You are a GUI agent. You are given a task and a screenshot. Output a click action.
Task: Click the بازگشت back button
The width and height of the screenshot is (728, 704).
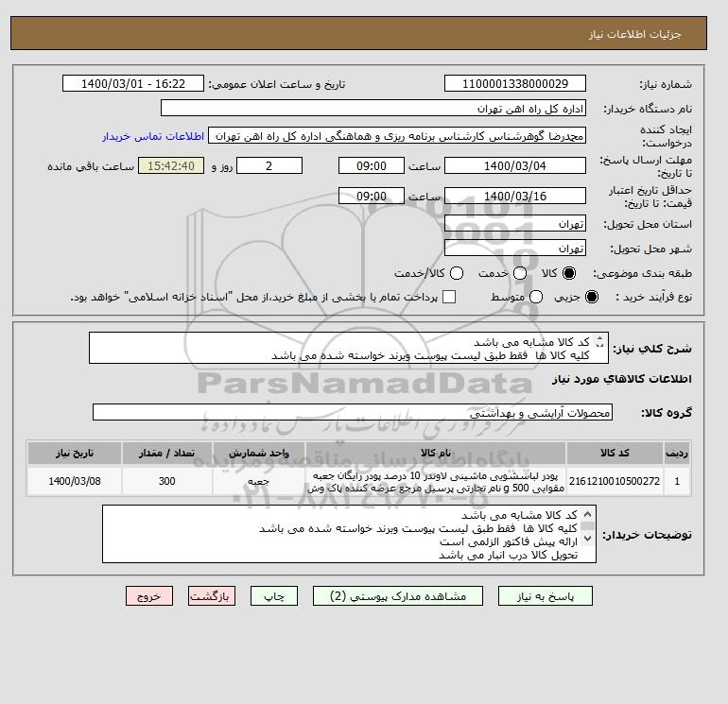tap(212, 596)
